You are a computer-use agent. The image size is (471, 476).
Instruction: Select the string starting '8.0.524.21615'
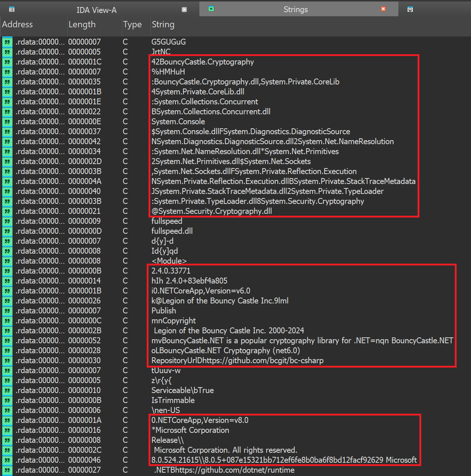click(284, 460)
